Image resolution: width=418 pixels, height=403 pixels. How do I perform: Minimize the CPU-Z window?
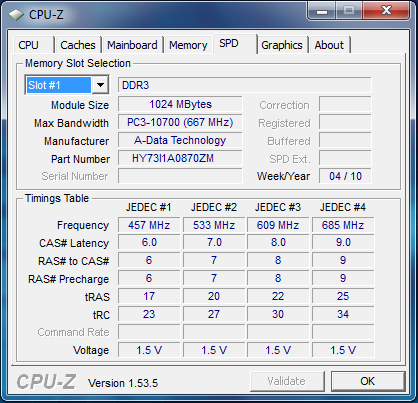tap(322, 11)
